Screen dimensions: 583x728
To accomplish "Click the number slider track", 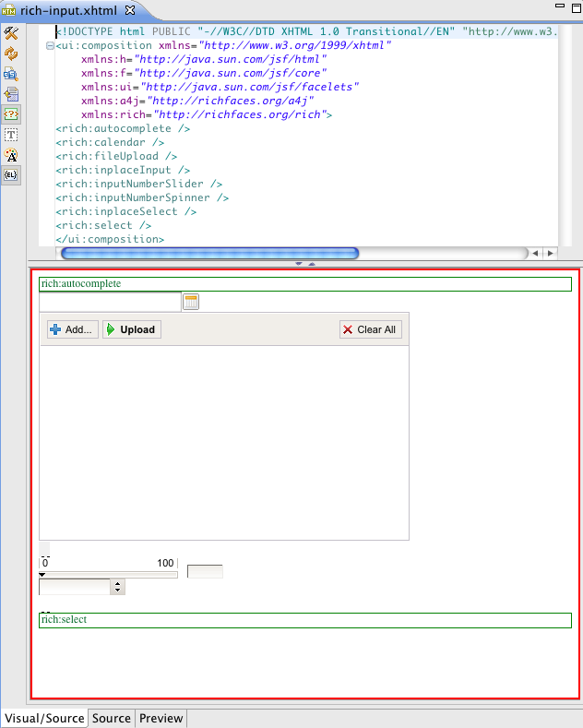I will [109, 575].
